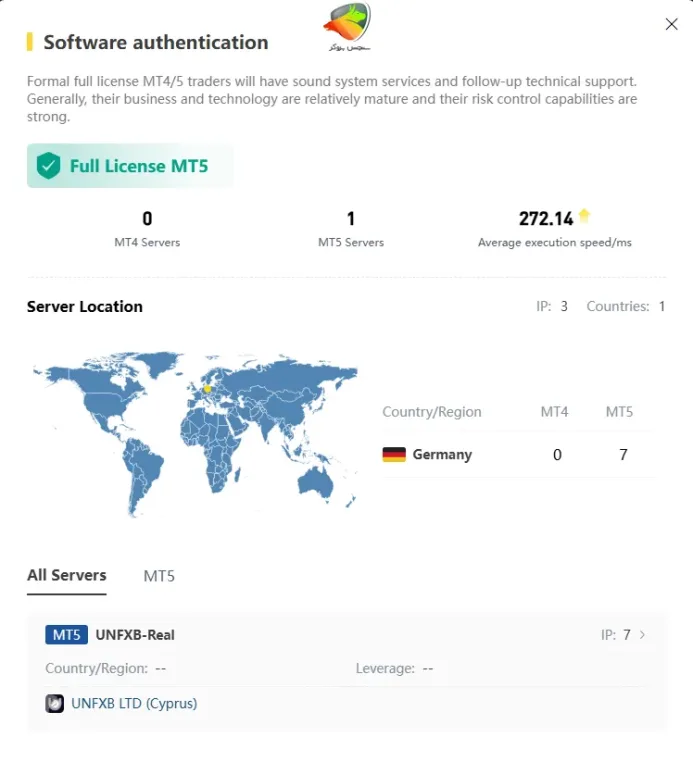Click the MT5 tag on UNFXB-Real
The height and width of the screenshot is (762, 693).
pyautogui.click(x=67, y=635)
